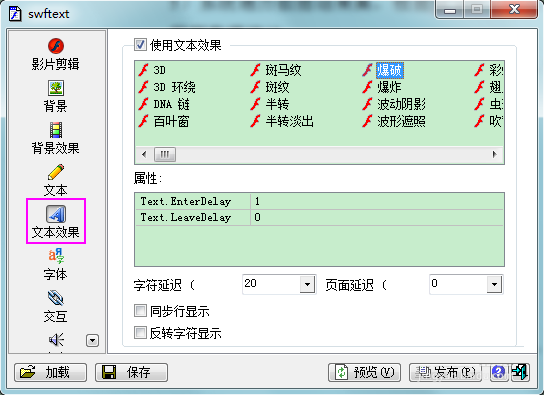This screenshot has height=395, width=544.
Task: Open the 字符延迟 dropdown arrow
Action: tap(307, 284)
